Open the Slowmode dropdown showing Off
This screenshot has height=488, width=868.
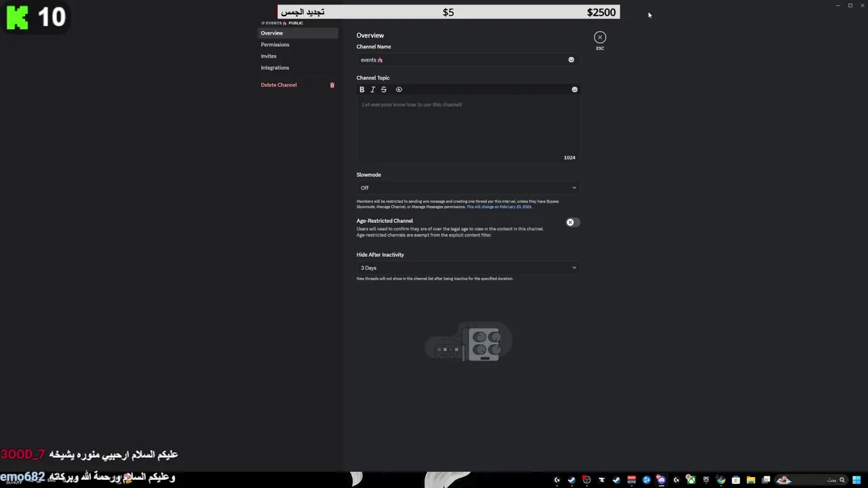click(x=468, y=188)
